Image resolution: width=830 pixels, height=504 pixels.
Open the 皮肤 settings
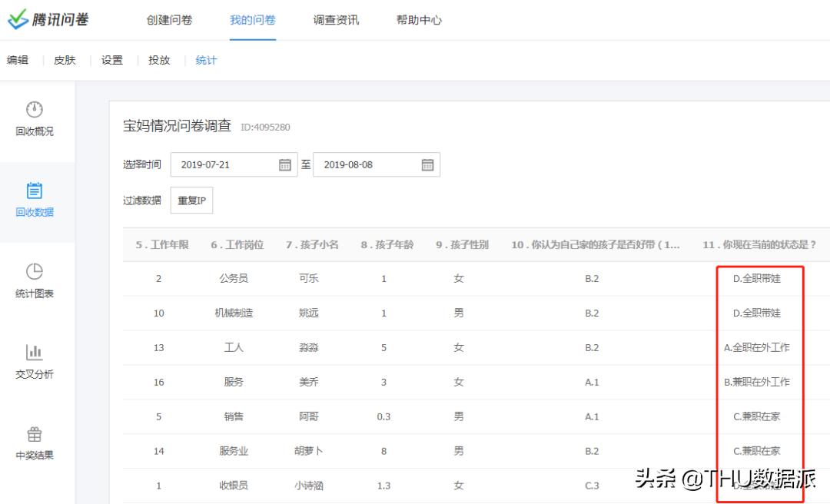pyautogui.click(x=65, y=59)
